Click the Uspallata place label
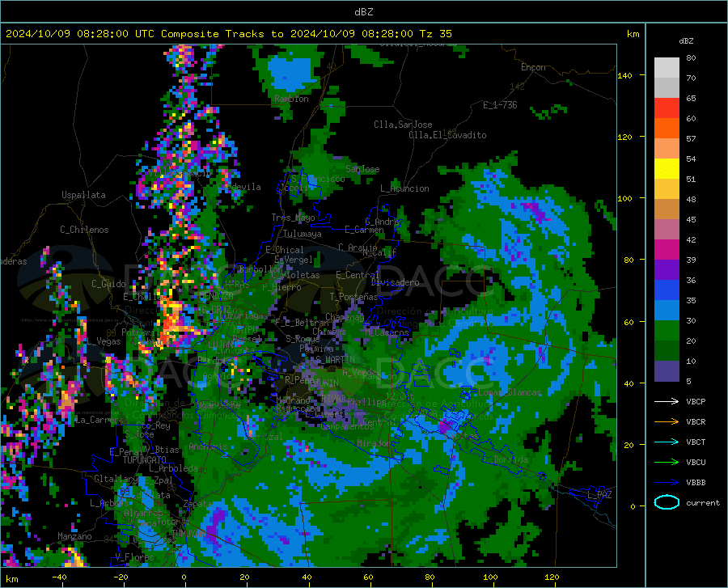 [x=83, y=196]
